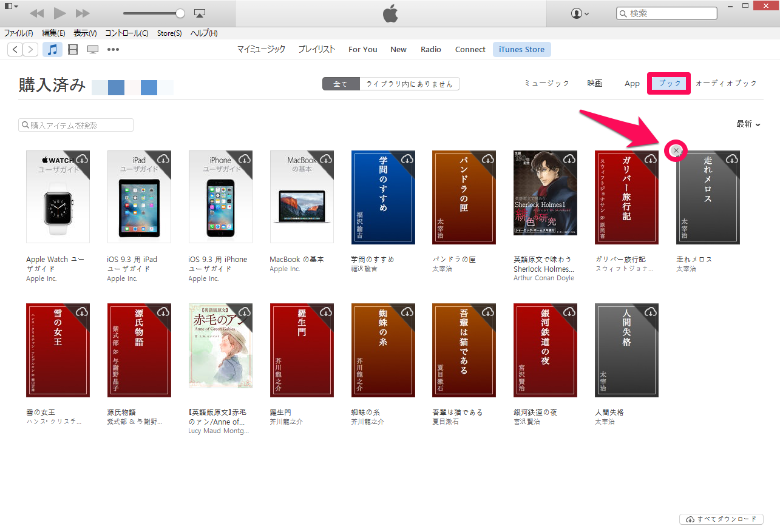This screenshot has width=780, height=532.
Task: Open the account user icon menu
Action: pos(580,13)
